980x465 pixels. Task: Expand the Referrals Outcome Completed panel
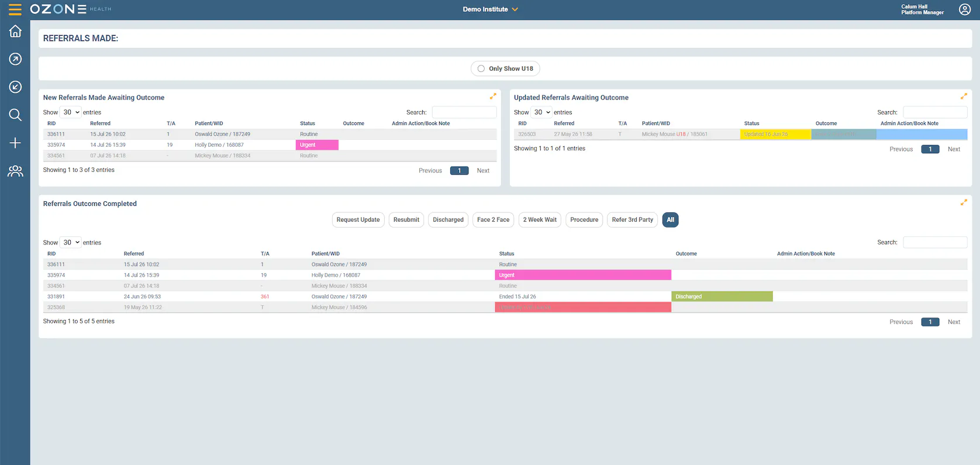point(964,202)
